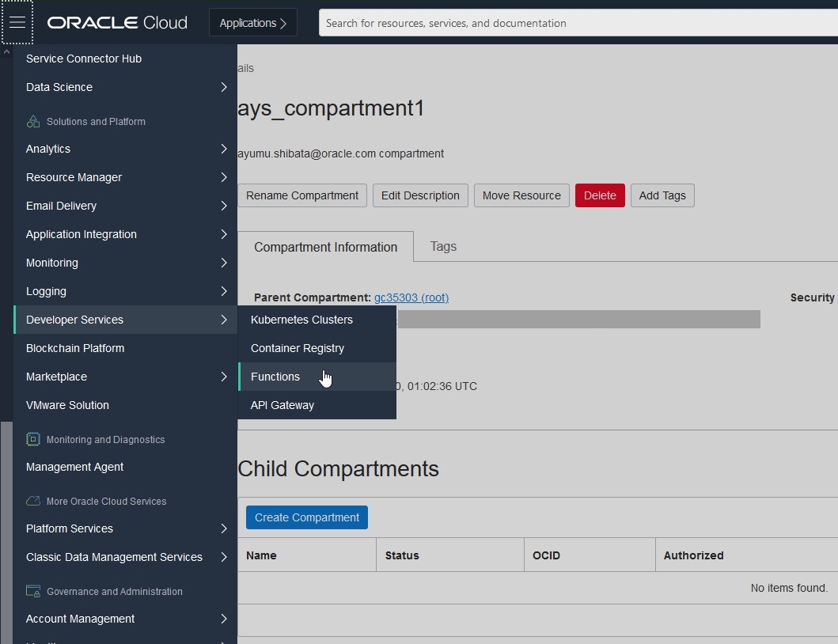Click the ays_compartment1 title text
Image resolution: width=838 pixels, height=644 pixels.
point(332,108)
